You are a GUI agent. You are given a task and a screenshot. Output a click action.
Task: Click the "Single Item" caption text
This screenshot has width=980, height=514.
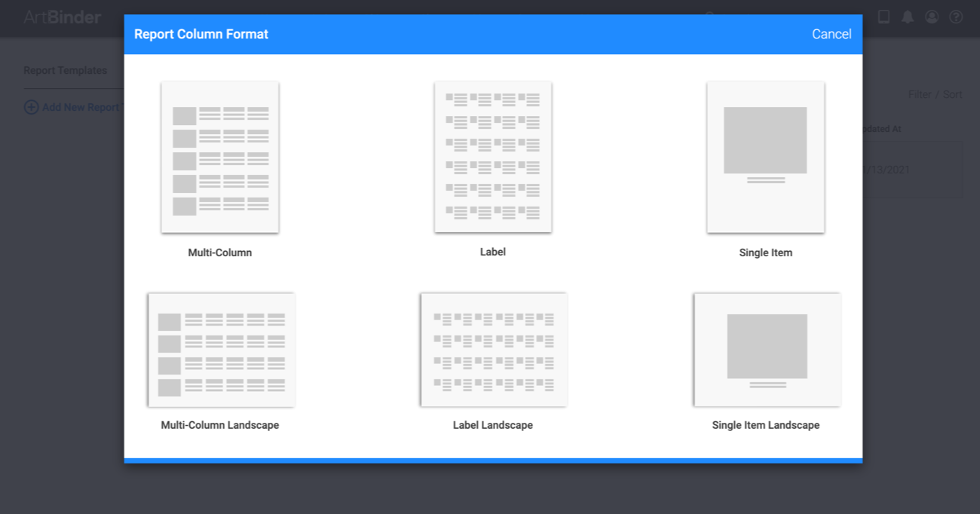[766, 252]
